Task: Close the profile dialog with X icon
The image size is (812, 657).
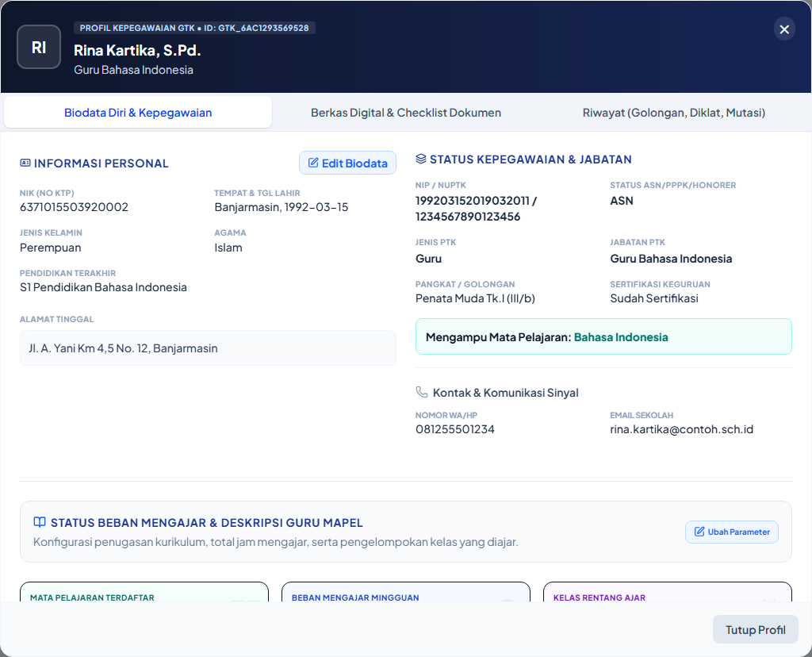Action: click(784, 29)
